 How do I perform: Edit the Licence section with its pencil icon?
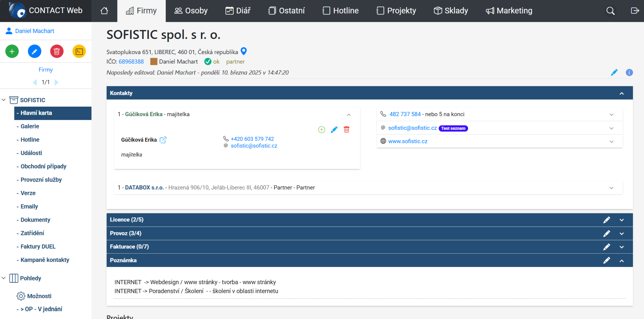(607, 220)
